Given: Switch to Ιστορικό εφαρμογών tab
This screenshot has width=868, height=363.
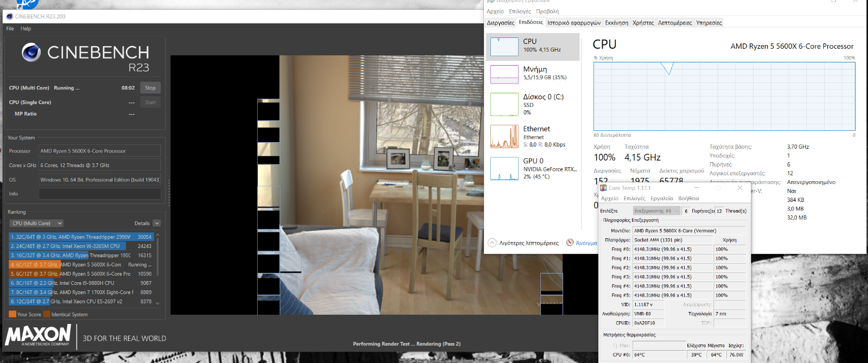Looking at the screenshot, I should tap(574, 23).
